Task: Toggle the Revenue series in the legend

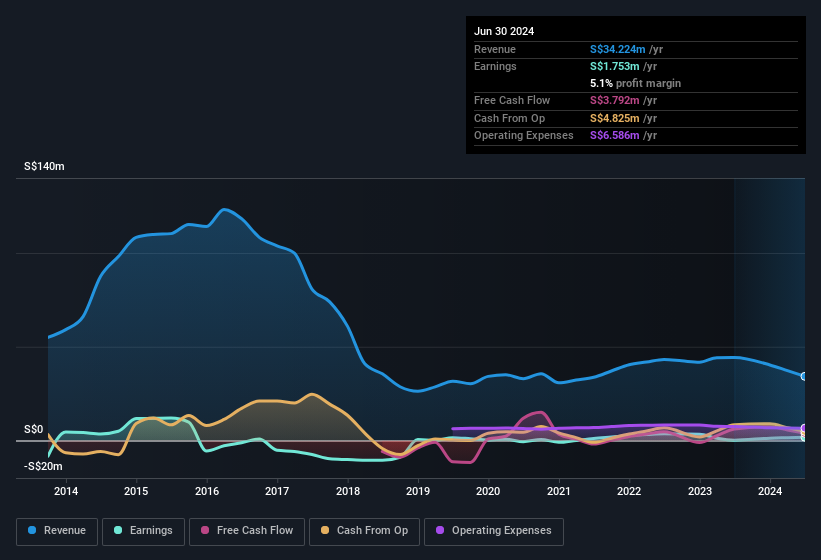Action: tap(57, 530)
